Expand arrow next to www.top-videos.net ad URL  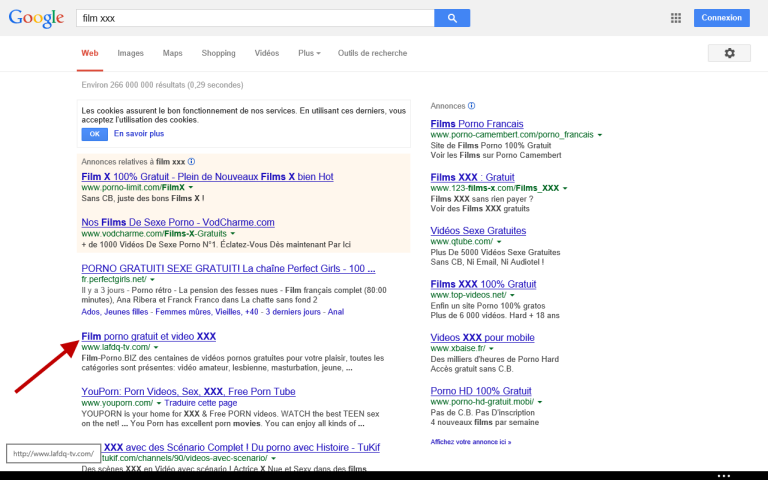click(512, 295)
